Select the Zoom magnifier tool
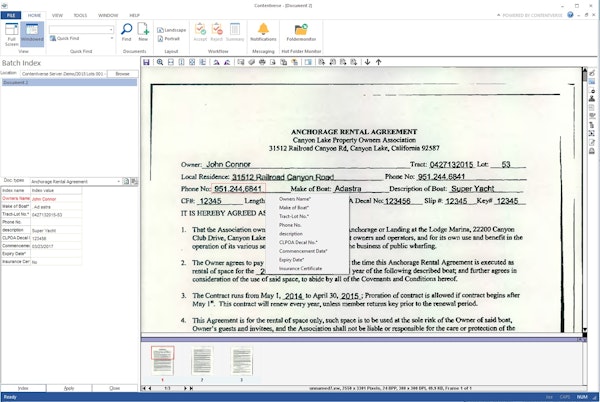The height and width of the screenshot is (402, 600). [x=160, y=62]
